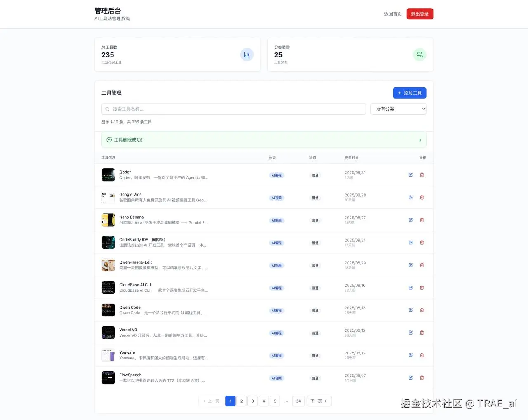
Task: Edit the Youware tool entry
Action: (411, 355)
